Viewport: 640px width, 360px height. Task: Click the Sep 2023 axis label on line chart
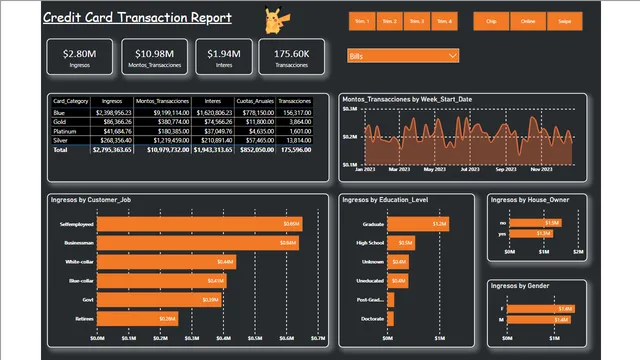[x=506, y=169]
